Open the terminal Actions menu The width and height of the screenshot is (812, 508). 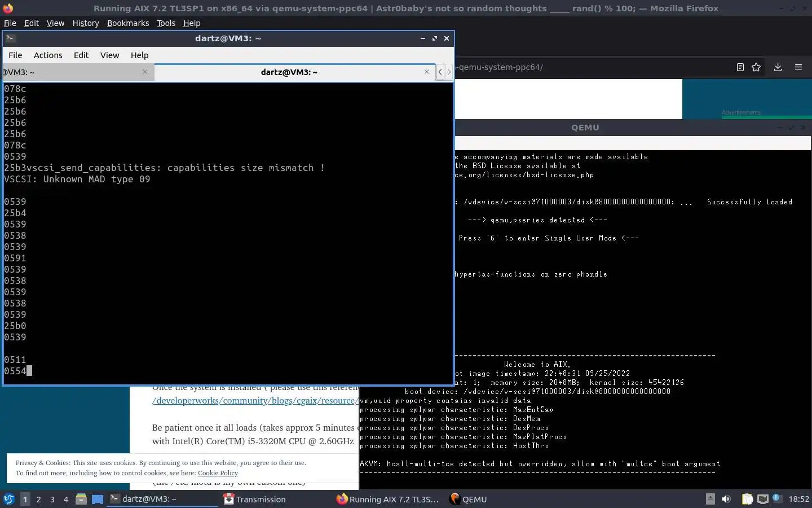pyautogui.click(x=48, y=55)
